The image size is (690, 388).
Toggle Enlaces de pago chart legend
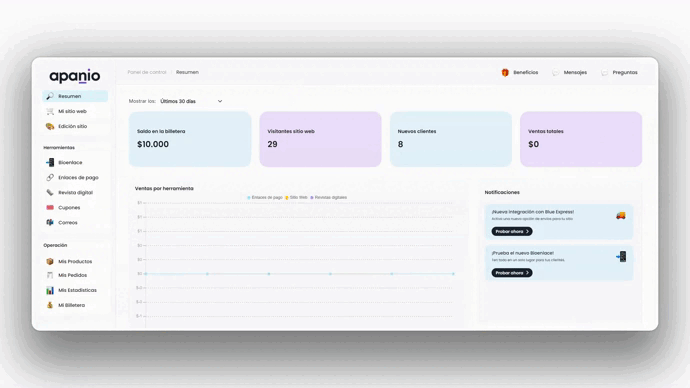[265, 198]
